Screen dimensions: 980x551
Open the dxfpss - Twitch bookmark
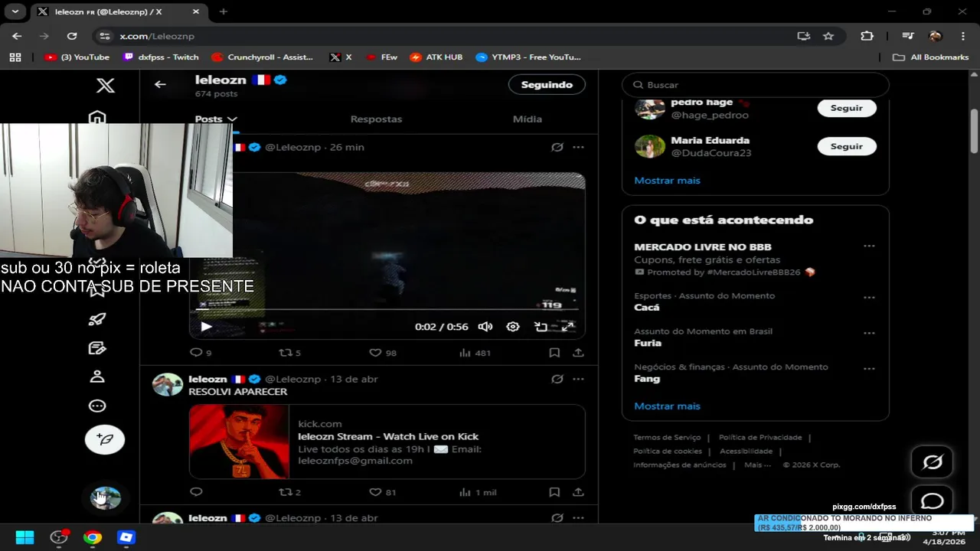tap(161, 57)
